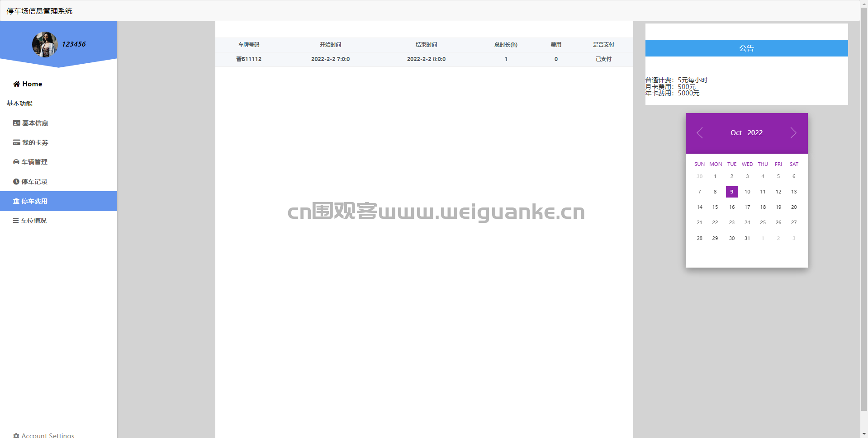This screenshot has height=438, width=868.
Task: Click plate number 晋B11112
Action: (249, 59)
